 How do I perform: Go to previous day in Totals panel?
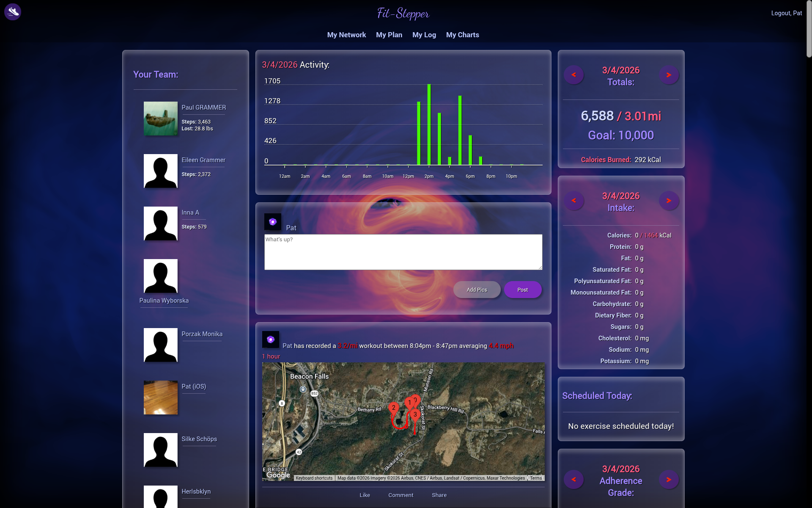tap(573, 75)
